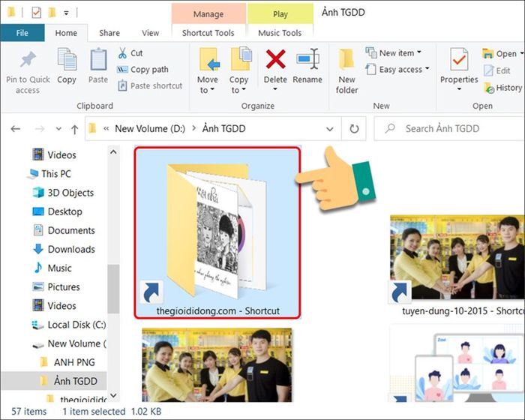Click the History icon
The height and width of the screenshot is (420, 525).
pos(489,88)
